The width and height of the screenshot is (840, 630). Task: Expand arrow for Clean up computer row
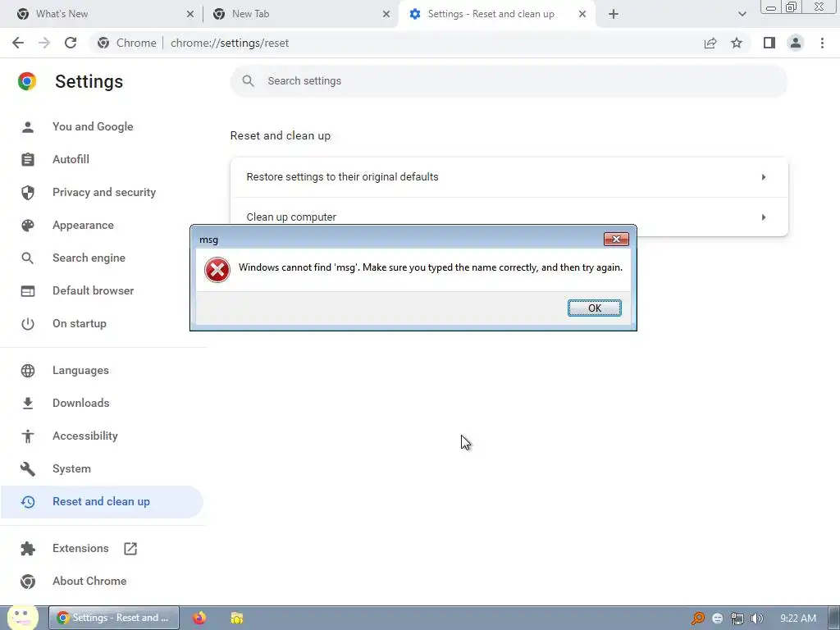764,217
